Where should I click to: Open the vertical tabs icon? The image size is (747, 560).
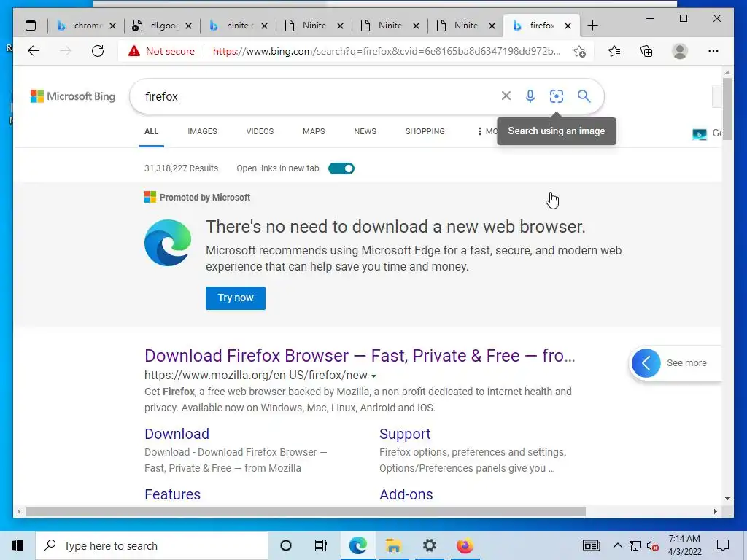pos(31,26)
